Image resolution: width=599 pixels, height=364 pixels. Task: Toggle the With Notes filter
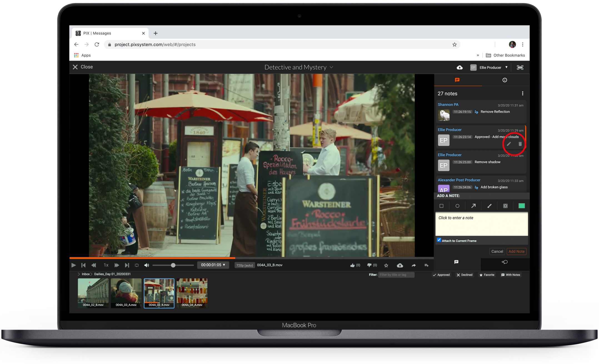click(x=511, y=275)
